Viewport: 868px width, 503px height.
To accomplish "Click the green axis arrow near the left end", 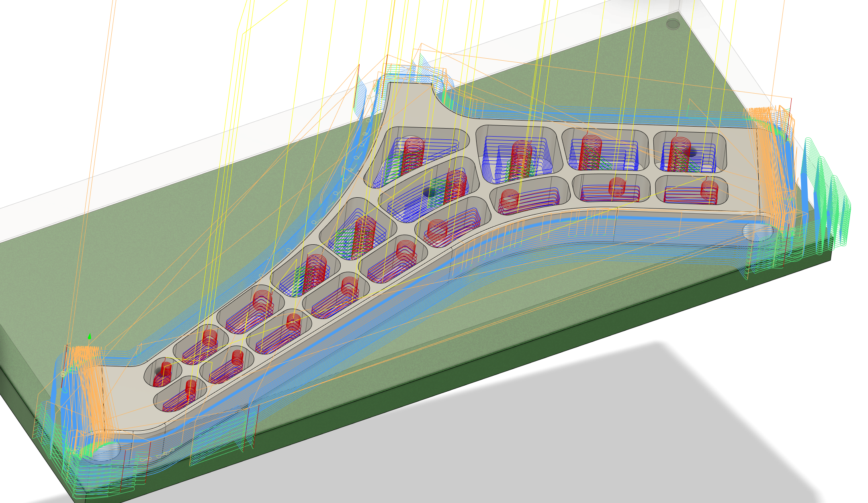I will [x=89, y=337].
